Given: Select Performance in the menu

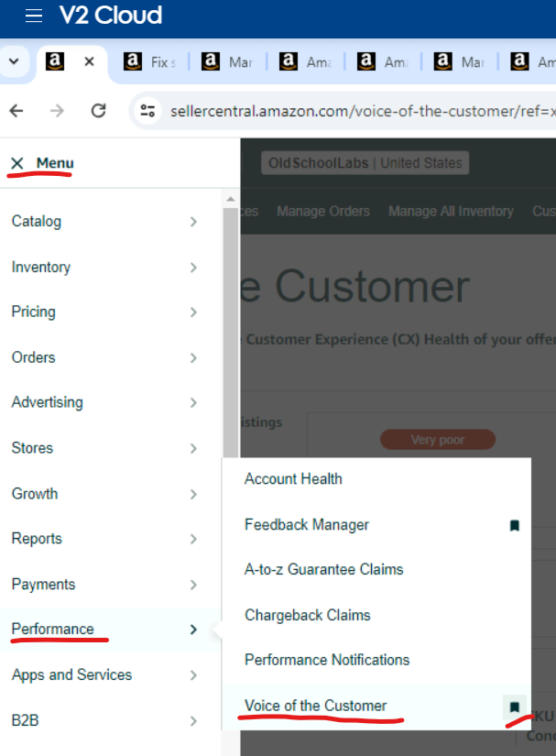Looking at the screenshot, I should (53, 630).
